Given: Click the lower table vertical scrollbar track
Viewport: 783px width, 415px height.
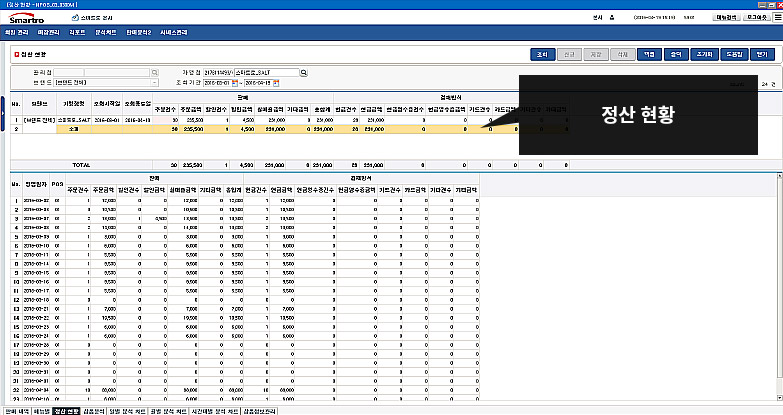Looking at the screenshot, I should point(780,287).
